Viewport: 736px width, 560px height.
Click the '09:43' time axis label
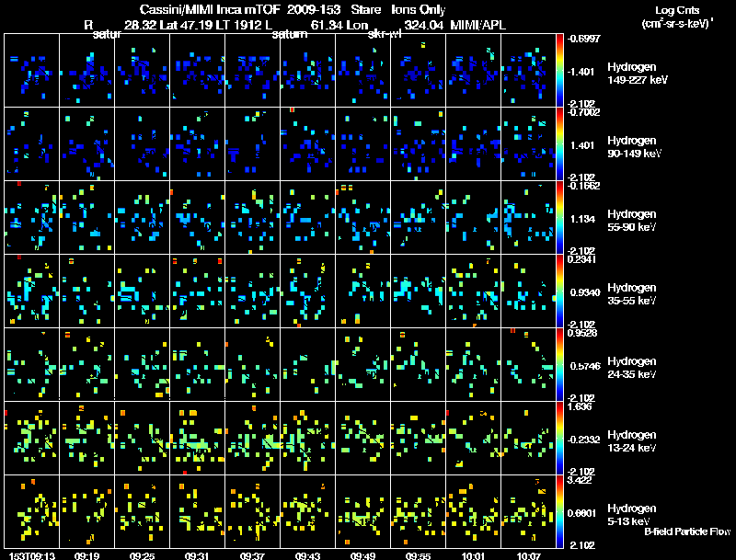pyautogui.click(x=308, y=555)
